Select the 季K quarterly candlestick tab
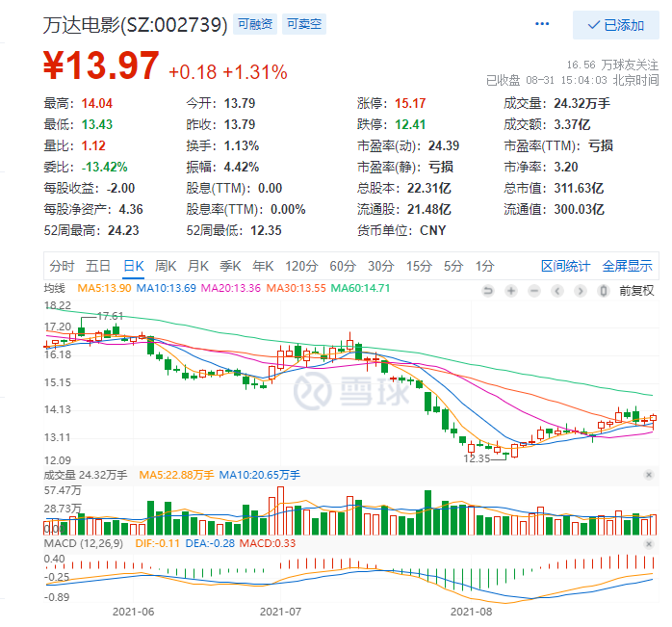 tap(230, 266)
